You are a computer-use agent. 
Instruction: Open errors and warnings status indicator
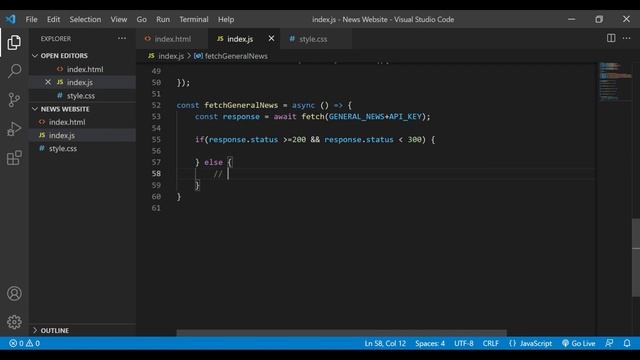click(x=24, y=343)
